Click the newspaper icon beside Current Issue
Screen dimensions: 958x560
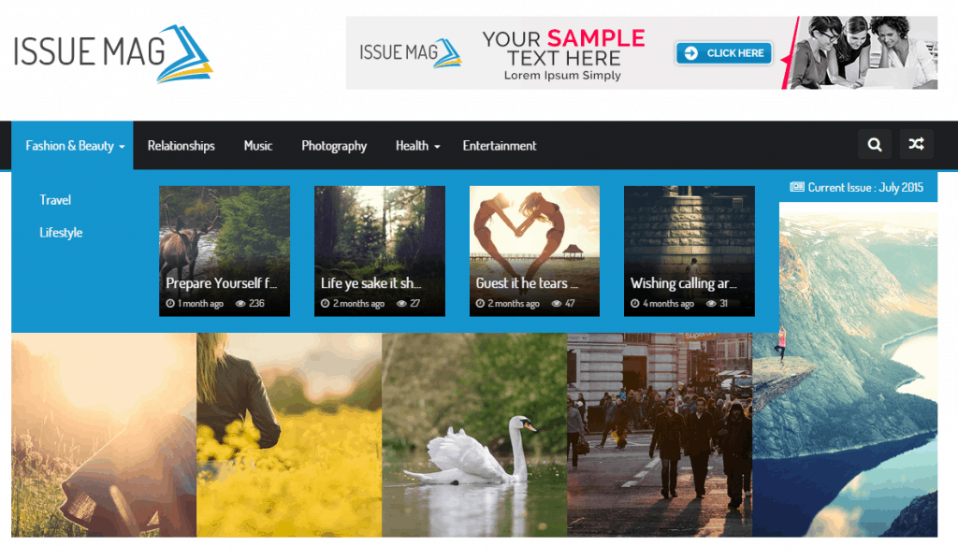coord(797,187)
